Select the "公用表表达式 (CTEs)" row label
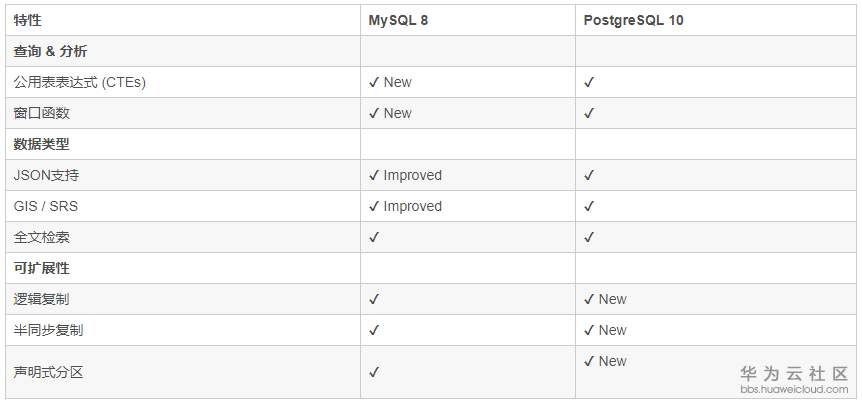This screenshot has width=862, height=404. (x=80, y=82)
